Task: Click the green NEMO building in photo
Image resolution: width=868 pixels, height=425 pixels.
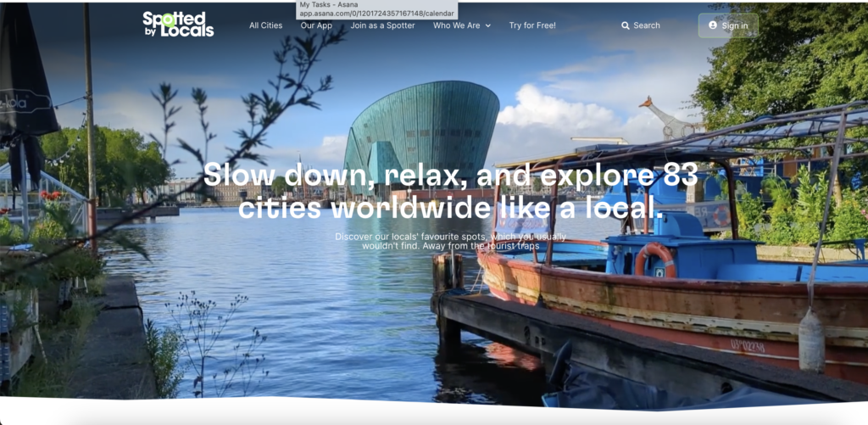Action: (x=424, y=136)
